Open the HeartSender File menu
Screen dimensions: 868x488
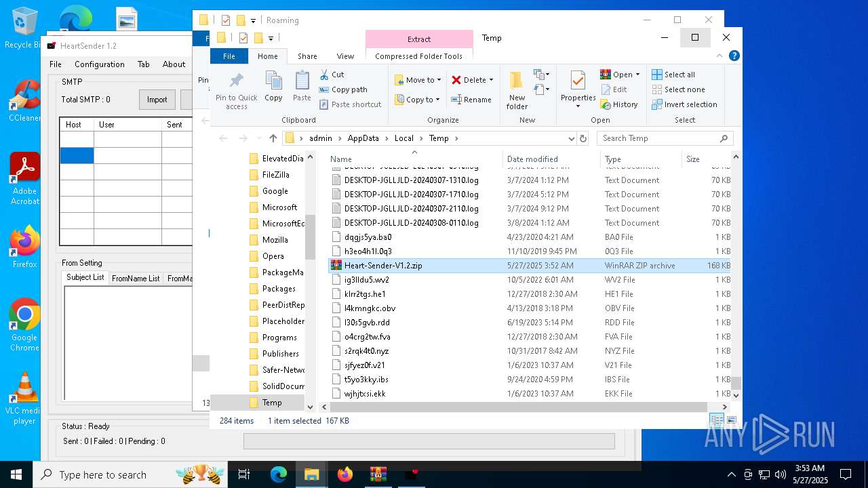click(x=56, y=64)
